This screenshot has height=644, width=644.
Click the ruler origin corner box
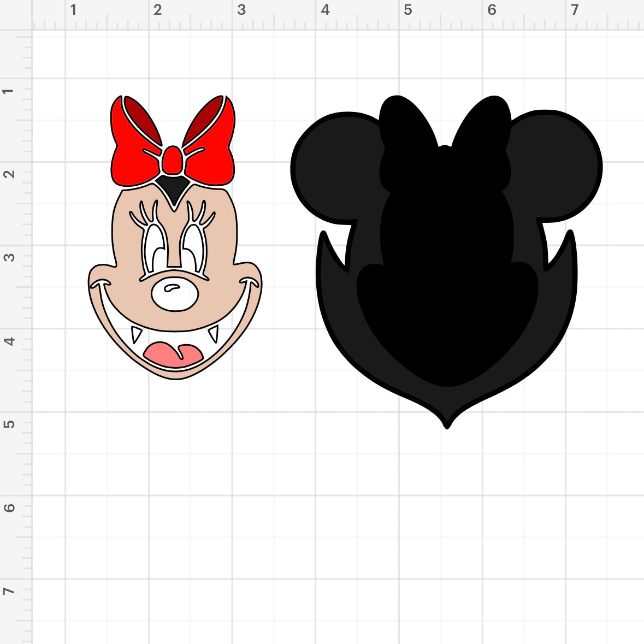tap(15, 15)
